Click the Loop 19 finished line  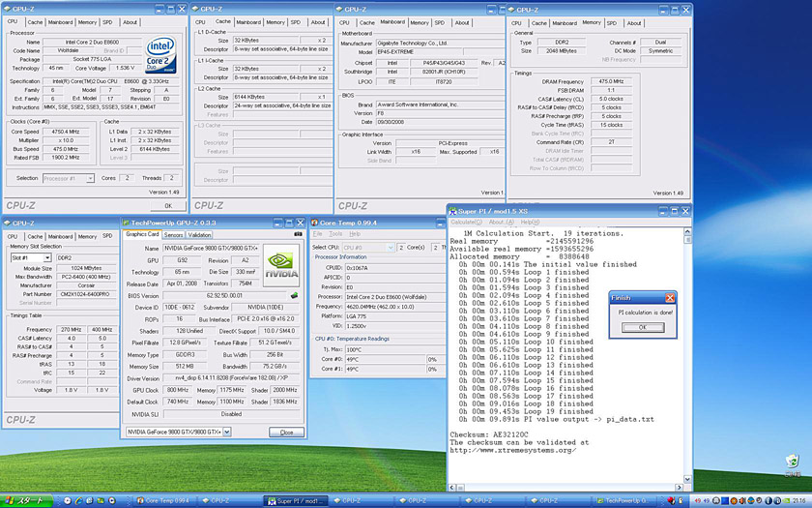[x=524, y=411]
